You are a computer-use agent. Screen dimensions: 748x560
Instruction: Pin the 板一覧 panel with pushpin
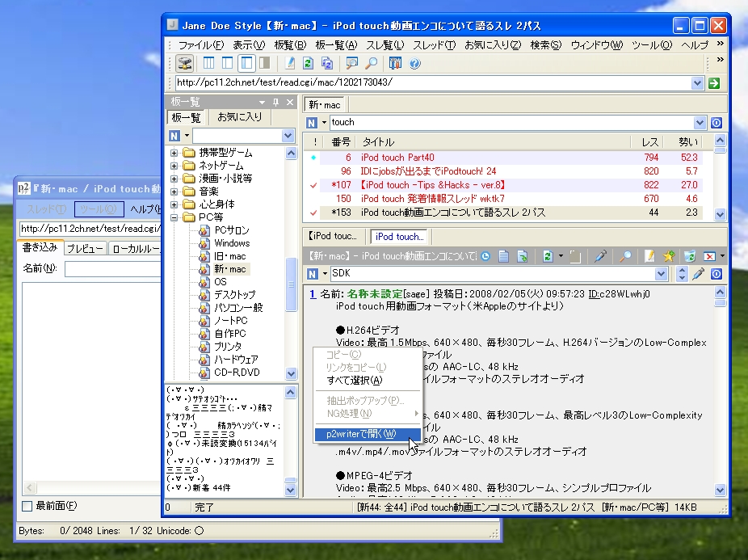point(275,102)
